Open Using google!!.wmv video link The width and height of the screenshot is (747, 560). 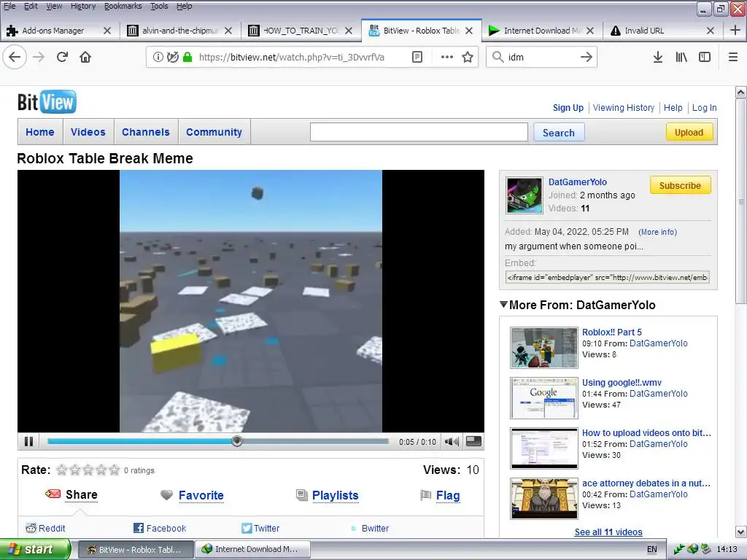click(x=622, y=382)
